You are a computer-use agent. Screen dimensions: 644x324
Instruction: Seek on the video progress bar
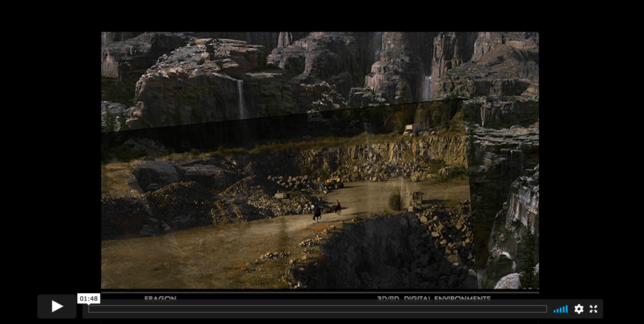pyautogui.click(x=318, y=309)
